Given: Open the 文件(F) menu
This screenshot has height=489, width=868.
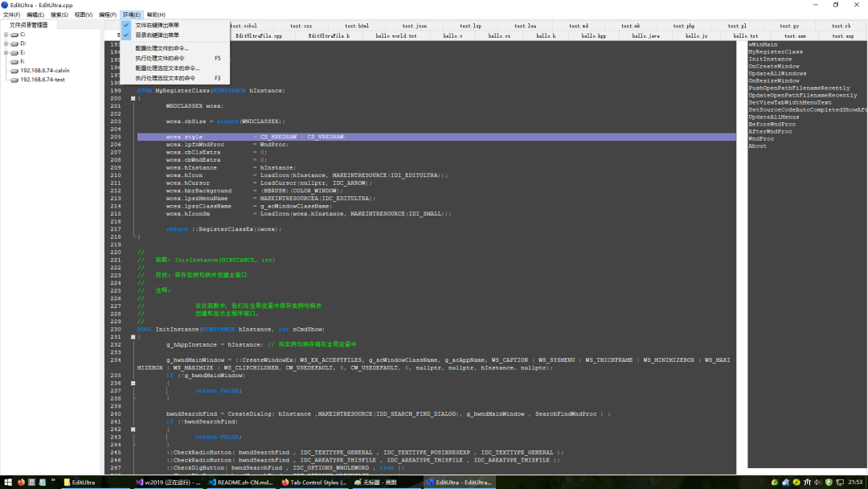Looking at the screenshot, I should (x=11, y=15).
